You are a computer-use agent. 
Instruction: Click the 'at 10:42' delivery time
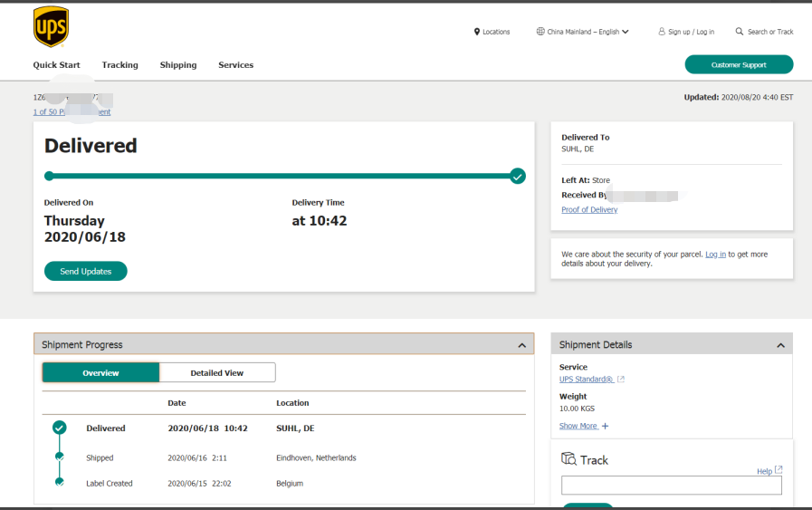[x=319, y=221]
